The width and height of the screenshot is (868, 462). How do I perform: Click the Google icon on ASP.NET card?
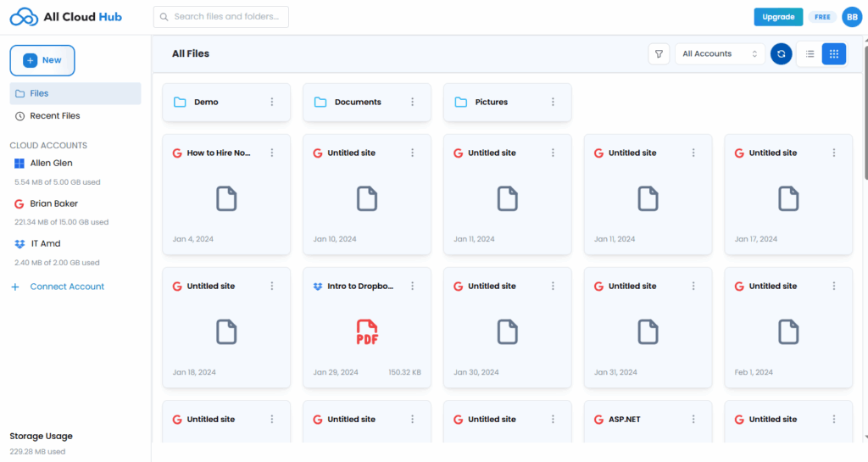pos(598,420)
